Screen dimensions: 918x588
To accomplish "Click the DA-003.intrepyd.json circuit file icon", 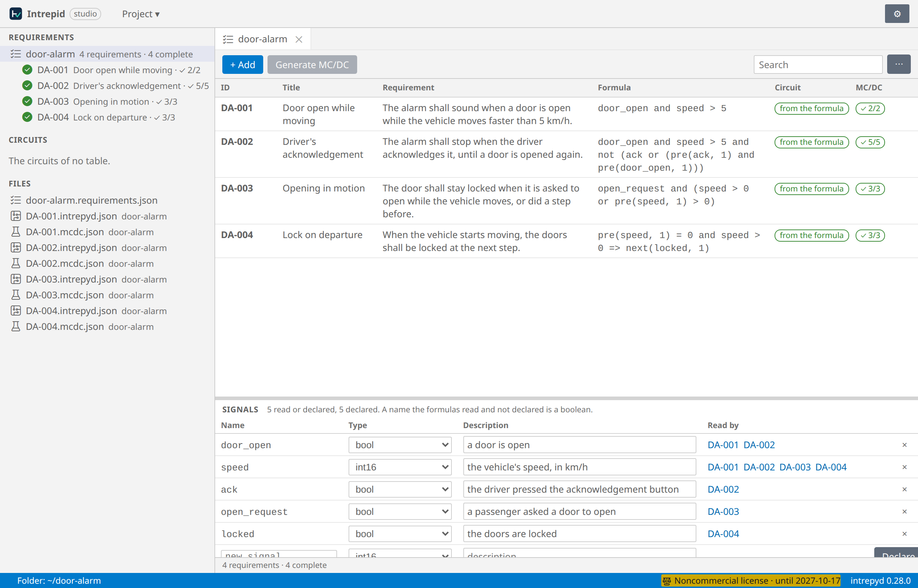I will [x=16, y=279].
